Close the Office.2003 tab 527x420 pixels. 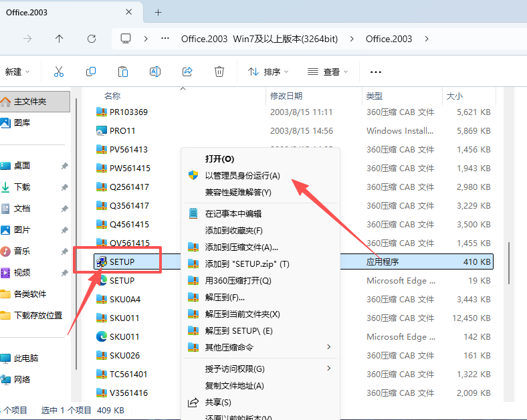pos(128,12)
